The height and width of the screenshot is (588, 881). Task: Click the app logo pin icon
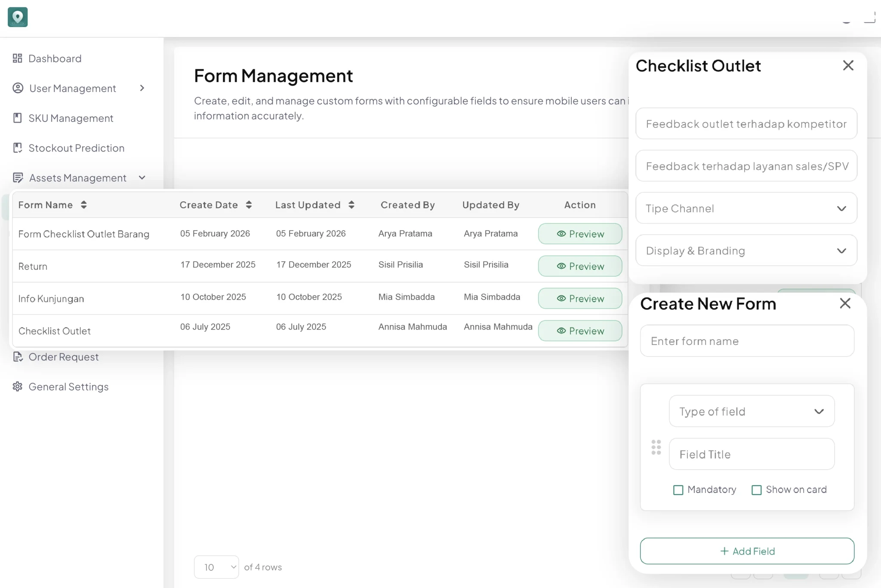[x=18, y=17]
